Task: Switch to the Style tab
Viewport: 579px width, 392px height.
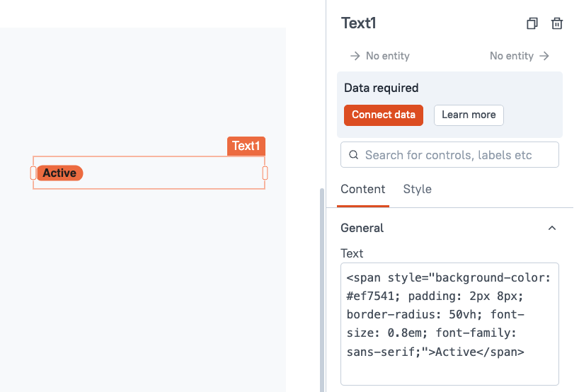Action: (418, 190)
